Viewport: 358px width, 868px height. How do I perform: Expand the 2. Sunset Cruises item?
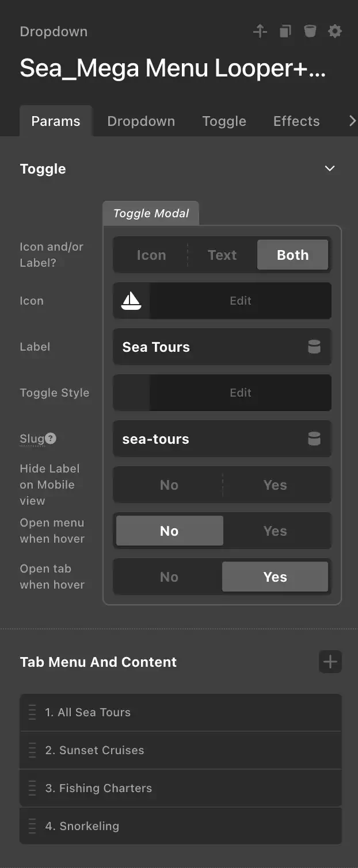(181, 750)
